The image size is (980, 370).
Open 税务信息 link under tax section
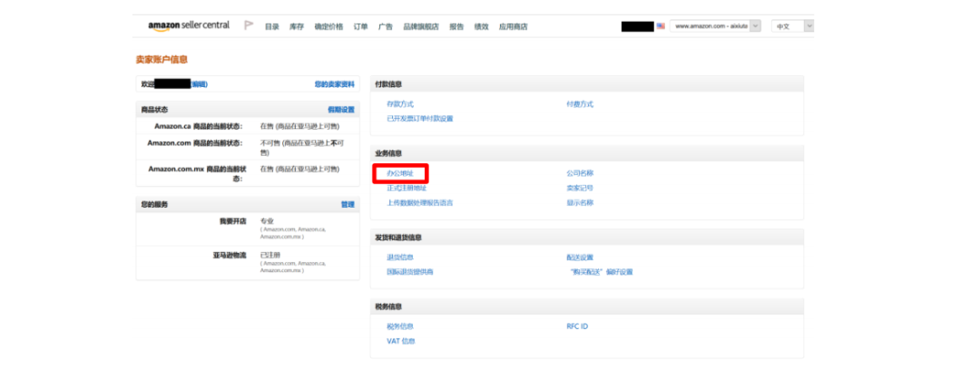tap(400, 326)
